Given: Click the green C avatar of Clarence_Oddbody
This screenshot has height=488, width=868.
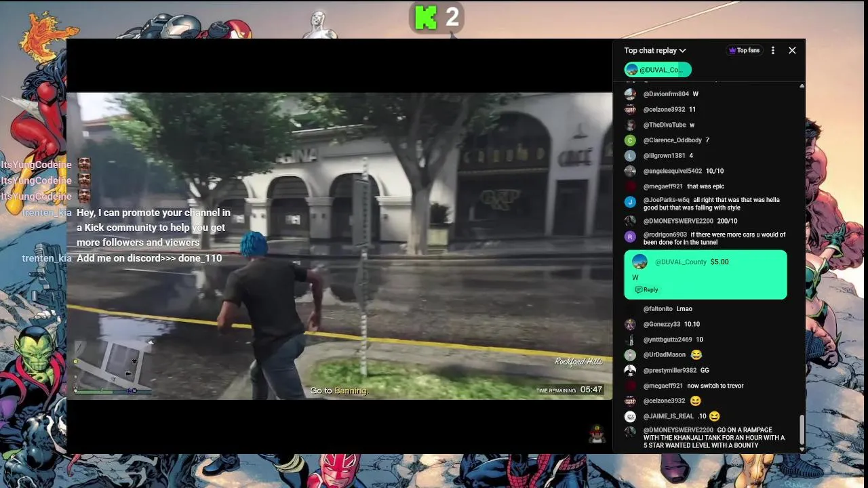Looking at the screenshot, I should pyautogui.click(x=630, y=140).
